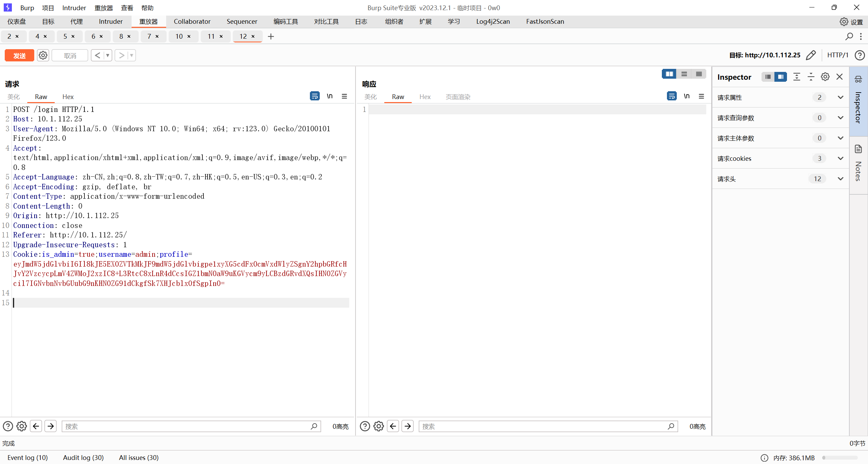This screenshot has height=464, width=868.
Task: Toggle response non-printable characters \n
Action: point(687,96)
